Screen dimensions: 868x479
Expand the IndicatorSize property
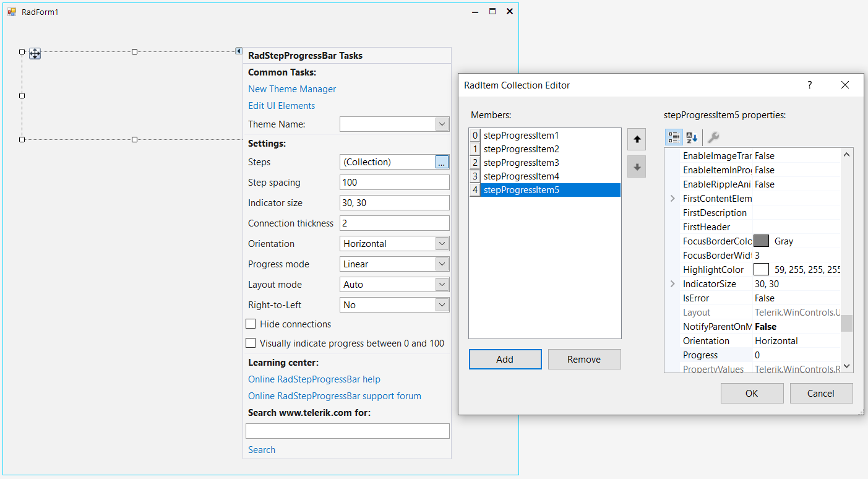coord(672,283)
